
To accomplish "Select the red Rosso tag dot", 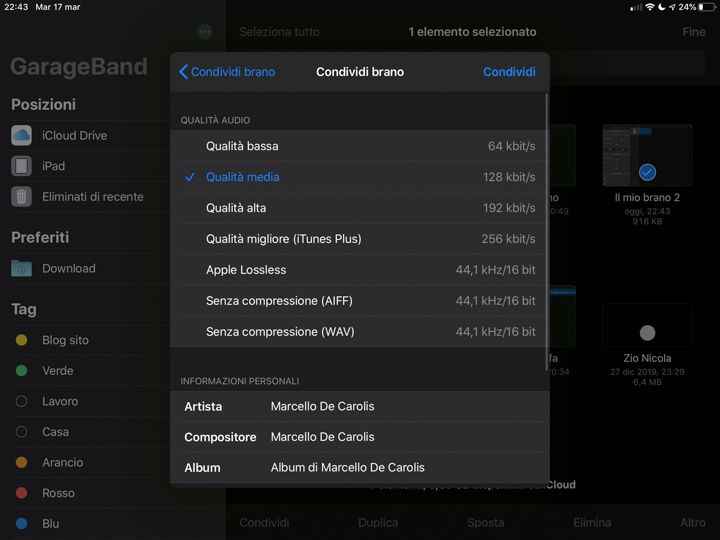I will 22,493.
